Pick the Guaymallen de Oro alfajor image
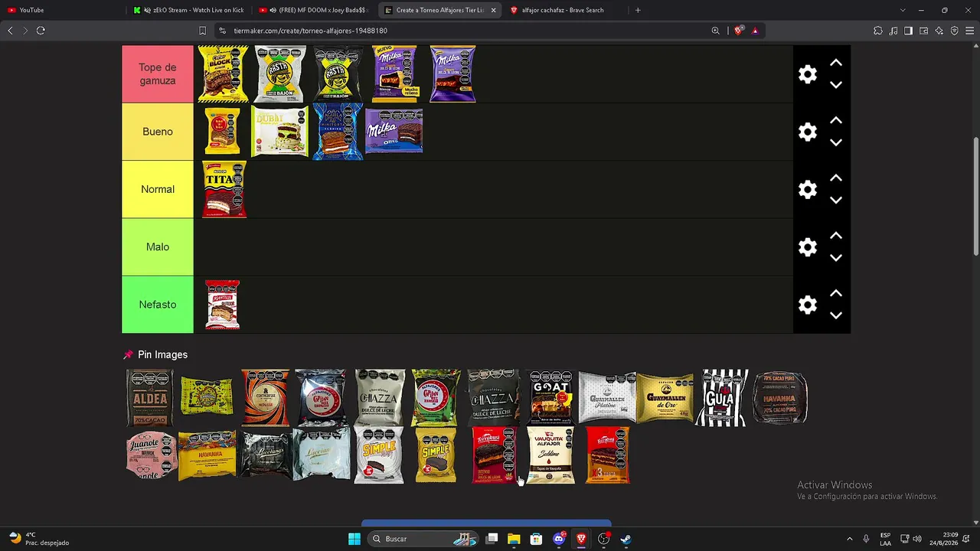This screenshot has height=551, width=980. click(665, 398)
